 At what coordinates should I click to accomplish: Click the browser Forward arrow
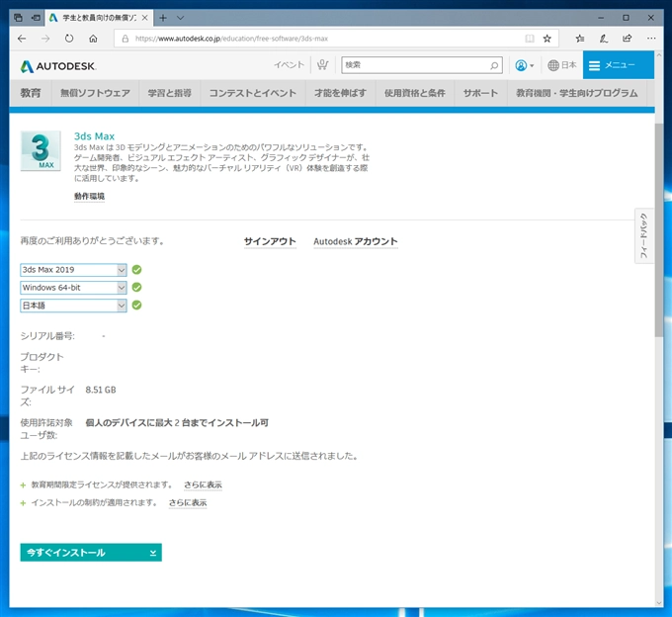point(45,39)
